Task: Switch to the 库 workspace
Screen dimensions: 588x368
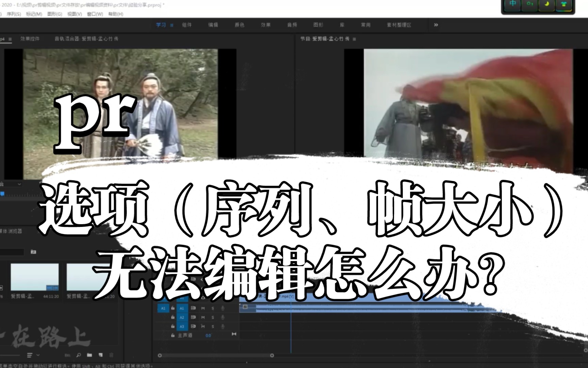Action: [342, 25]
